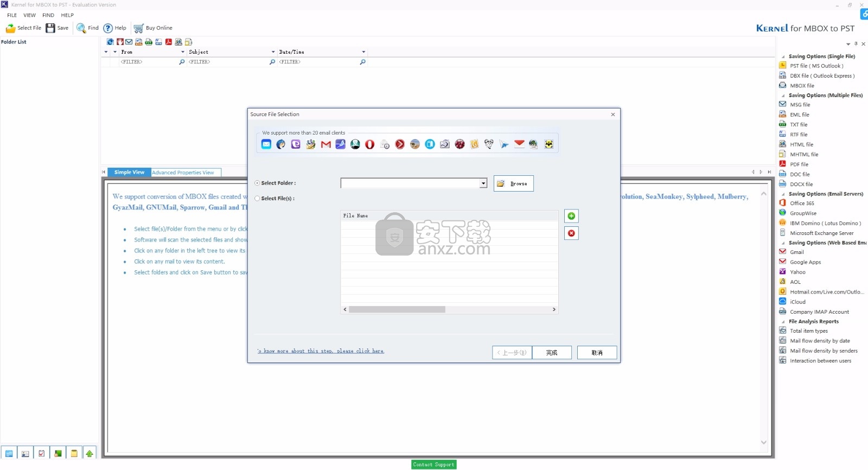Open the HELP menu
Screen dimensions: 868x470
tap(67, 15)
